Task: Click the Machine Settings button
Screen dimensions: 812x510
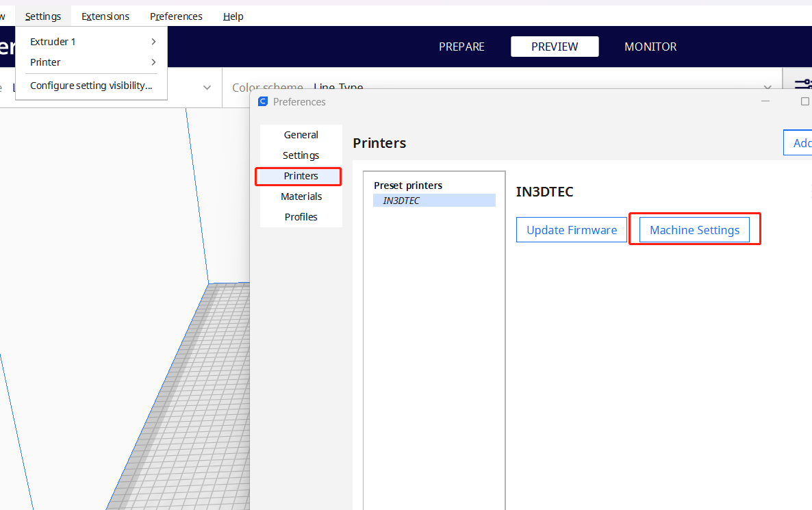Action: pyautogui.click(x=694, y=230)
